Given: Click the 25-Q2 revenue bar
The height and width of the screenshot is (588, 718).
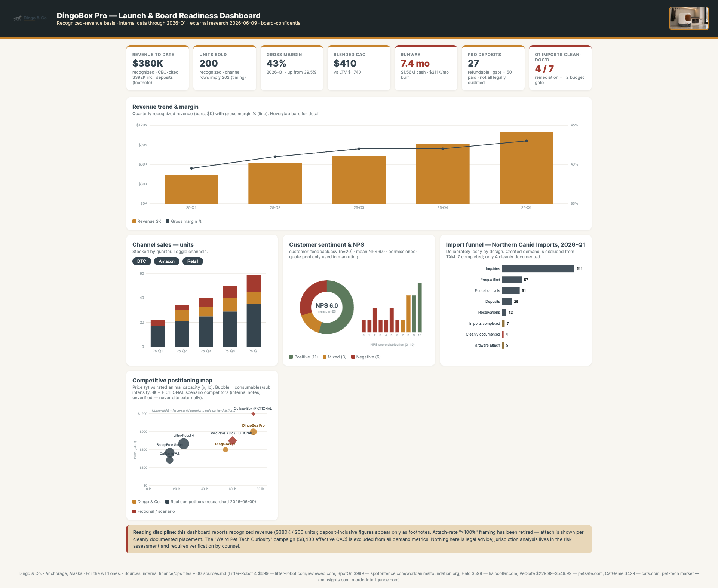Looking at the screenshot, I should (275, 183).
